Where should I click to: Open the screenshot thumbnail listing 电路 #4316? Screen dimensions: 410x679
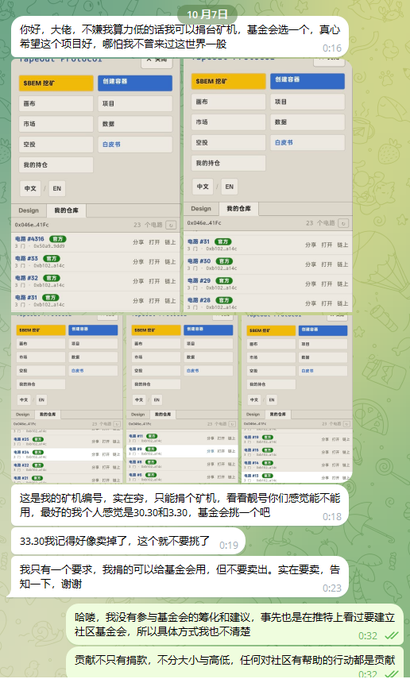95,185
